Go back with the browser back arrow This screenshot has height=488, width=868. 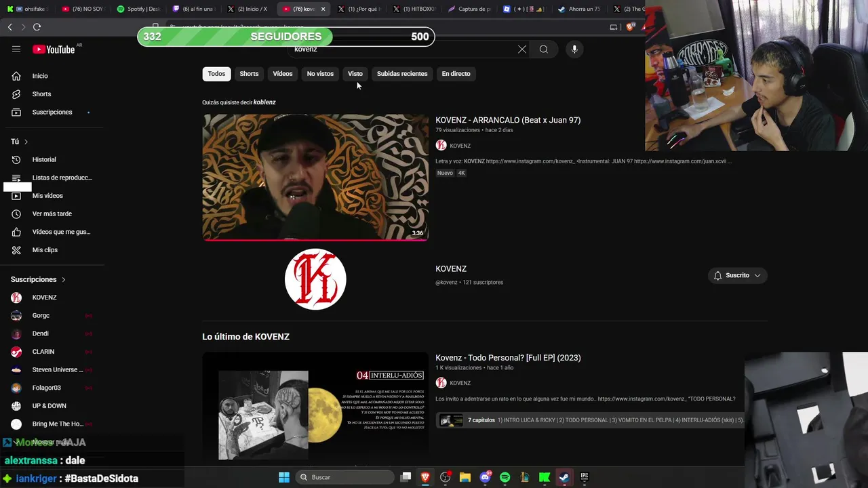point(9,27)
